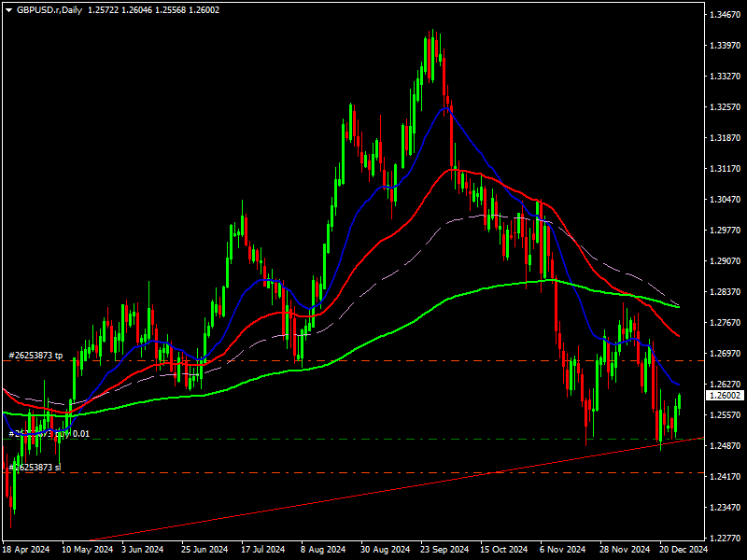Click the 1.34670 price on the scale
Image resolution: width=747 pixels, height=560 pixels.
(725, 15)
